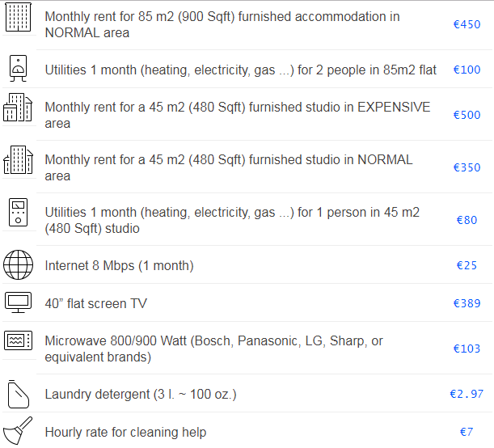Click the flat screen TV icon
The image size is (494, 448).
click(x=19, y=302)
